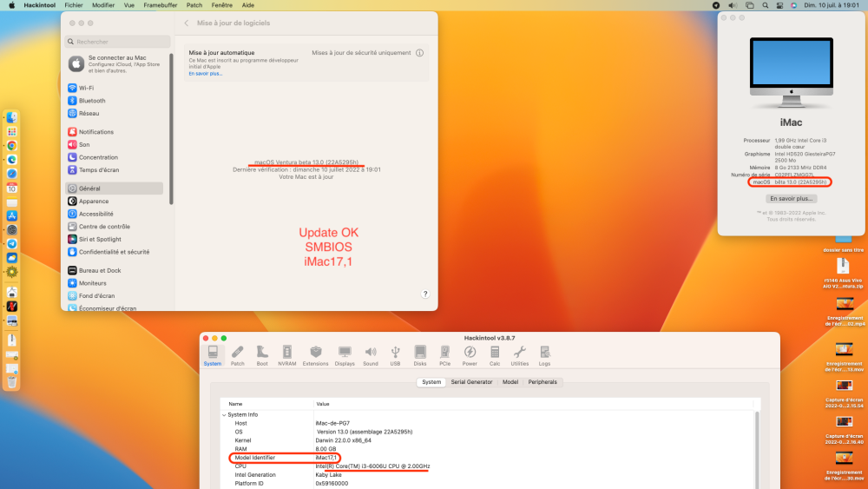
Task: Open the Fenêtre menu
Action: pos(222,5)
